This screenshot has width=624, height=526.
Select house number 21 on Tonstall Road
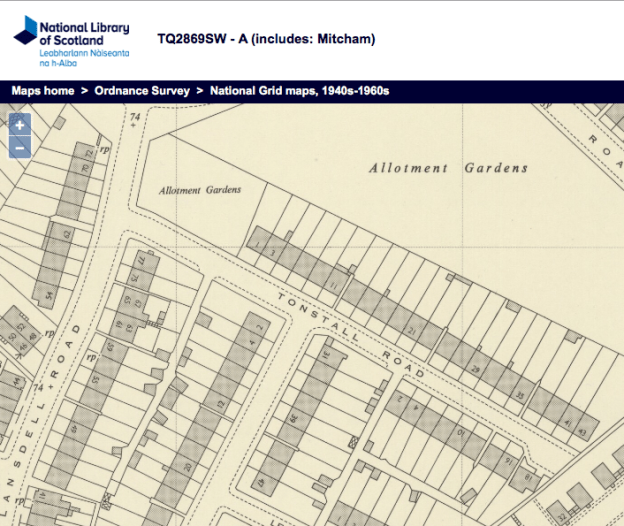click(411, 329)
